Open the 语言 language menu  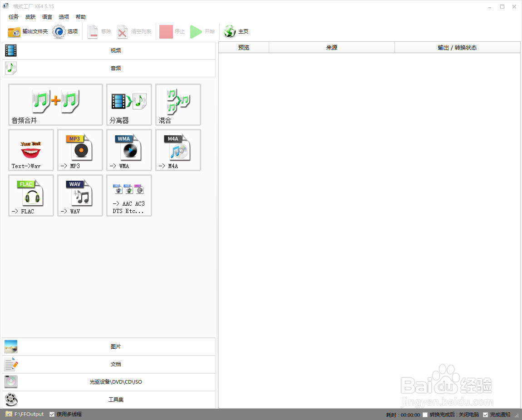point(47,17)
